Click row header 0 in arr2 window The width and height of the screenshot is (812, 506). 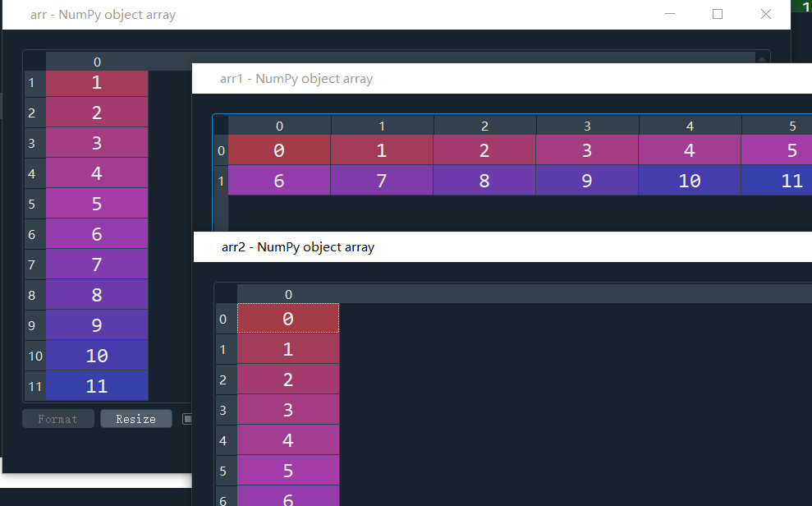coord(227,319)
